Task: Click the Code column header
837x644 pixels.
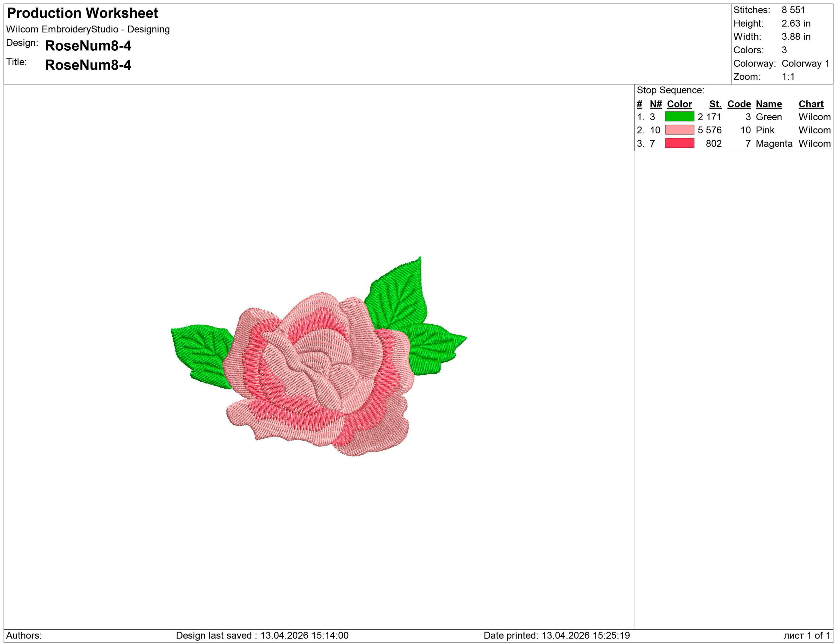Action: [739, 104]
